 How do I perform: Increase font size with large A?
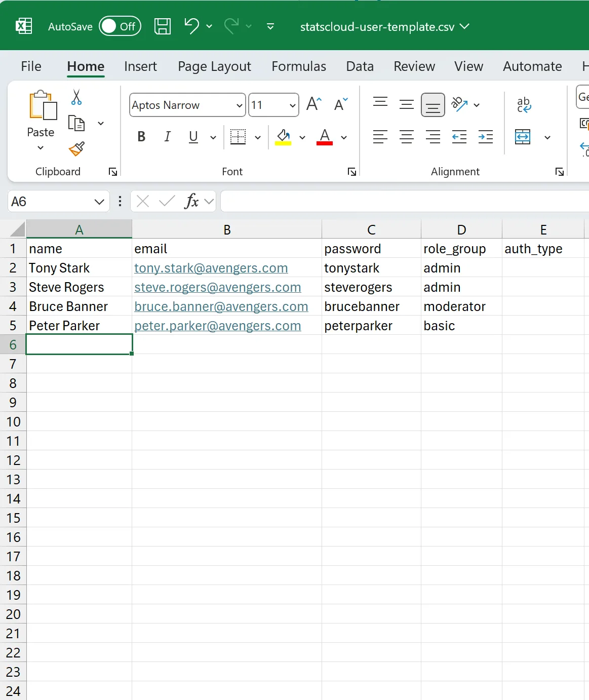tap(314, 104)
